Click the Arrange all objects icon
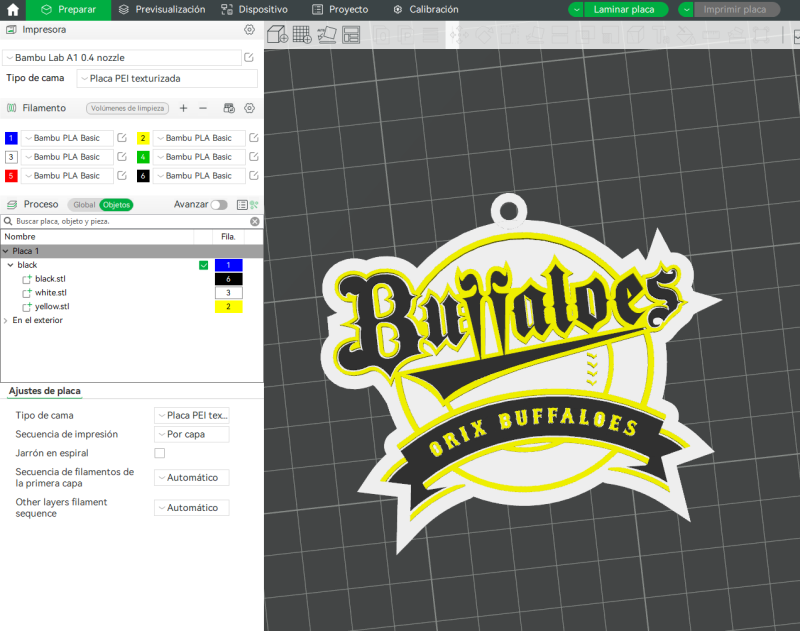Viewport: 800px width, 631px height. [x=351, y=35]
